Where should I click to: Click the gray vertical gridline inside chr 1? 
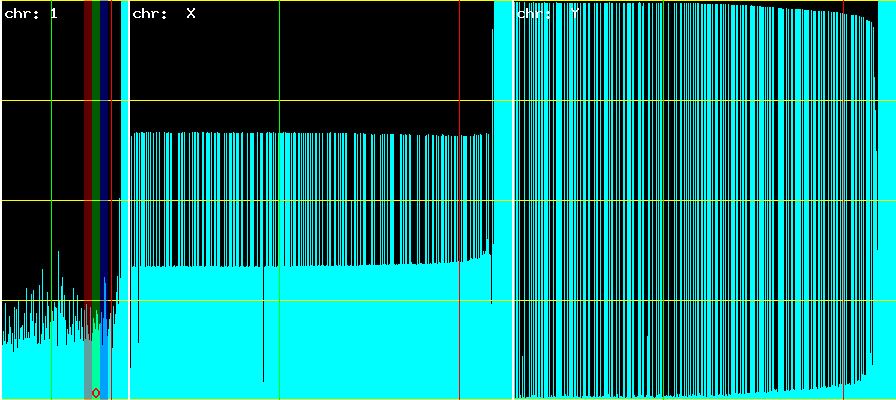click(51, 150)
